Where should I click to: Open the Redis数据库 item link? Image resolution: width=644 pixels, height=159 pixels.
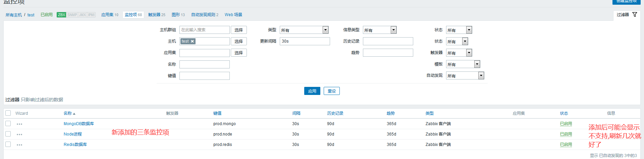coord(75,145)
